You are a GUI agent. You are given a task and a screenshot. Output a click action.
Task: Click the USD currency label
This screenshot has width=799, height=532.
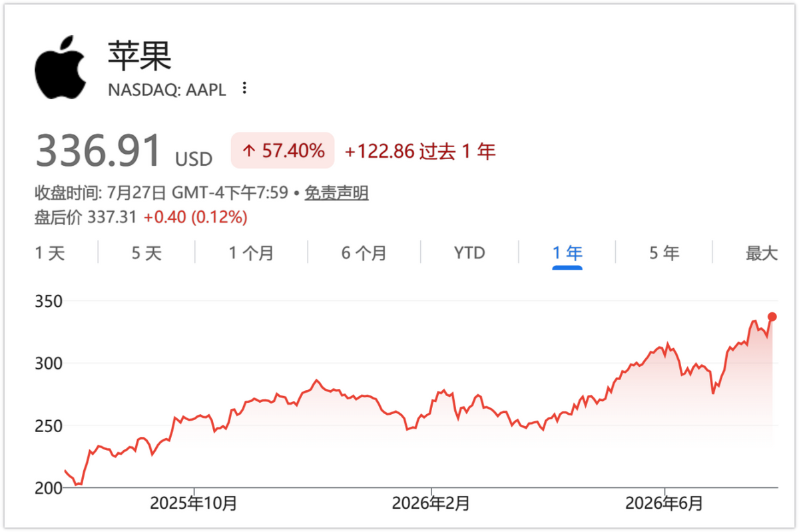(194, 159)
